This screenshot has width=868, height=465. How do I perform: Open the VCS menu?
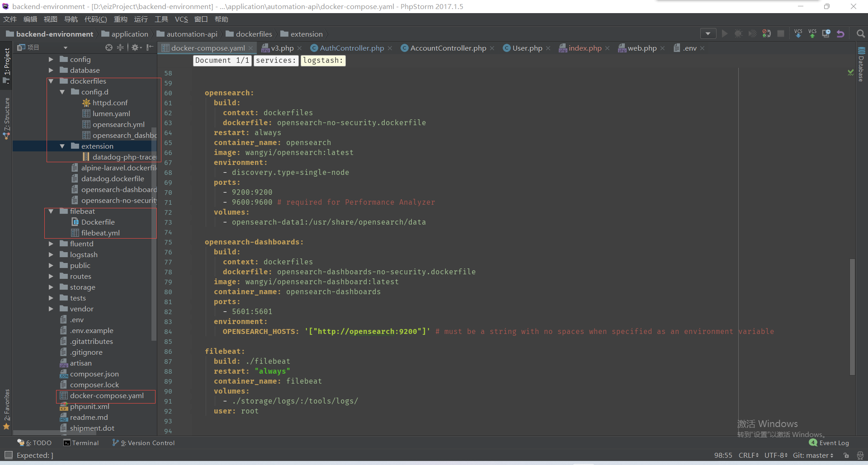tap(181, 19)
